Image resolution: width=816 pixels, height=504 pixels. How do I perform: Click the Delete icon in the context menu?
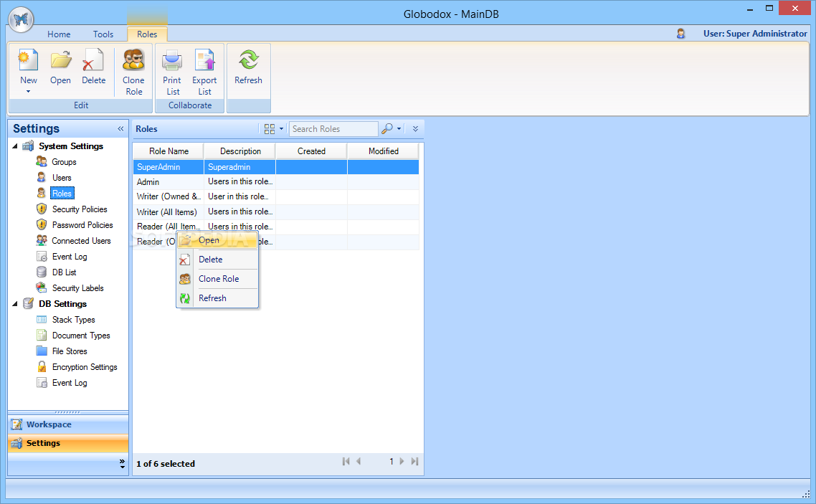pyautogui.click(x=185, y=260)
